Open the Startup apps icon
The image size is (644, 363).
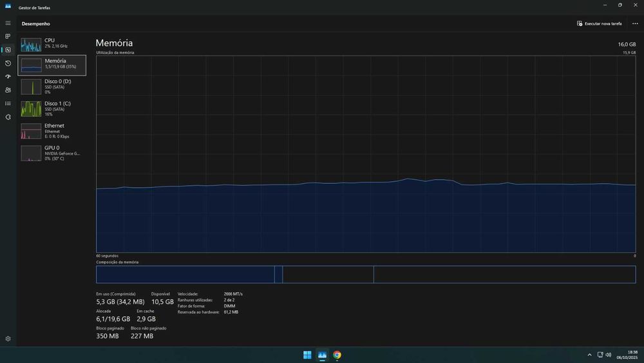coord(8,77)
